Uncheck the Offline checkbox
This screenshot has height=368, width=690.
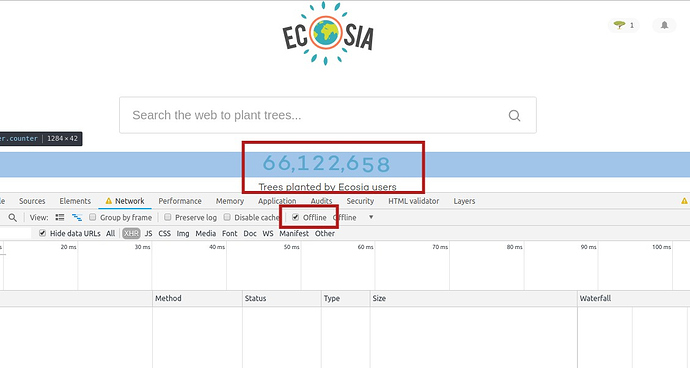[296, 217]
